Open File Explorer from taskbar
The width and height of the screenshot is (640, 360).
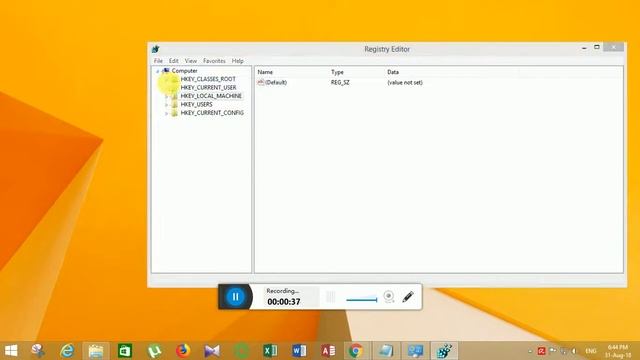coord(96,351)
